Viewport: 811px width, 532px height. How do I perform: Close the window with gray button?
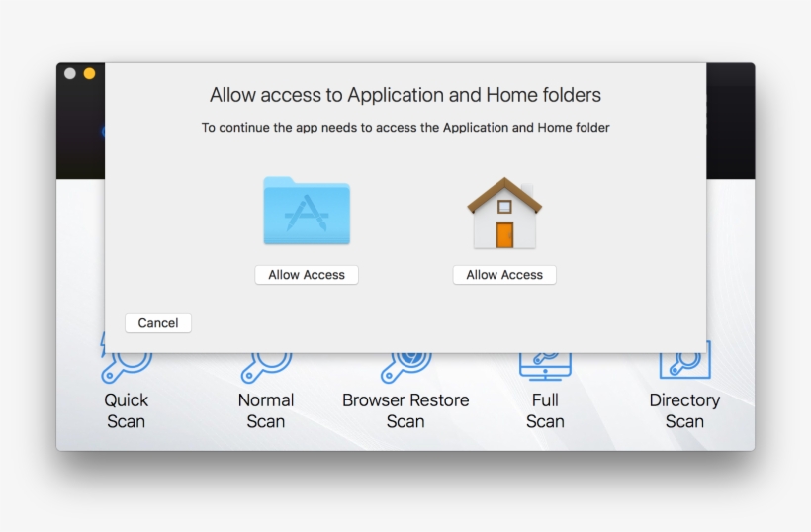(70, 73)
